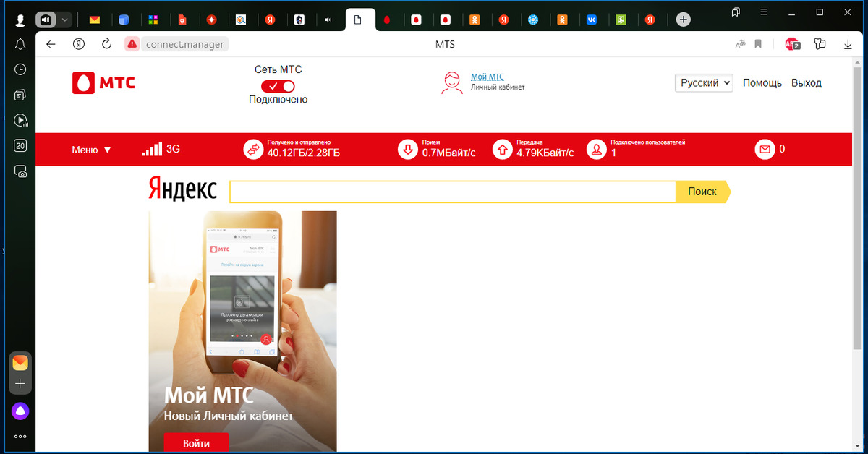Launch the purple Alice assistant icon
Screen dimensions: 868x454
(x=20, y=411)
